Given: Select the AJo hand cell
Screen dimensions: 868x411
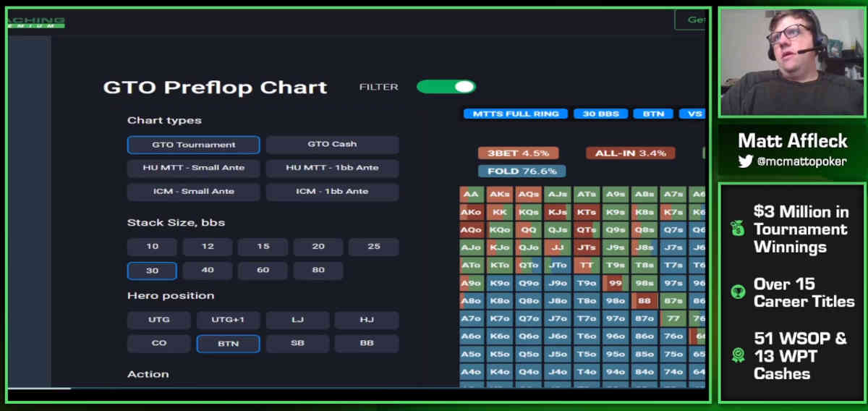Looking at the screenshot, I should pyautogui.click(x=471, y=247).
